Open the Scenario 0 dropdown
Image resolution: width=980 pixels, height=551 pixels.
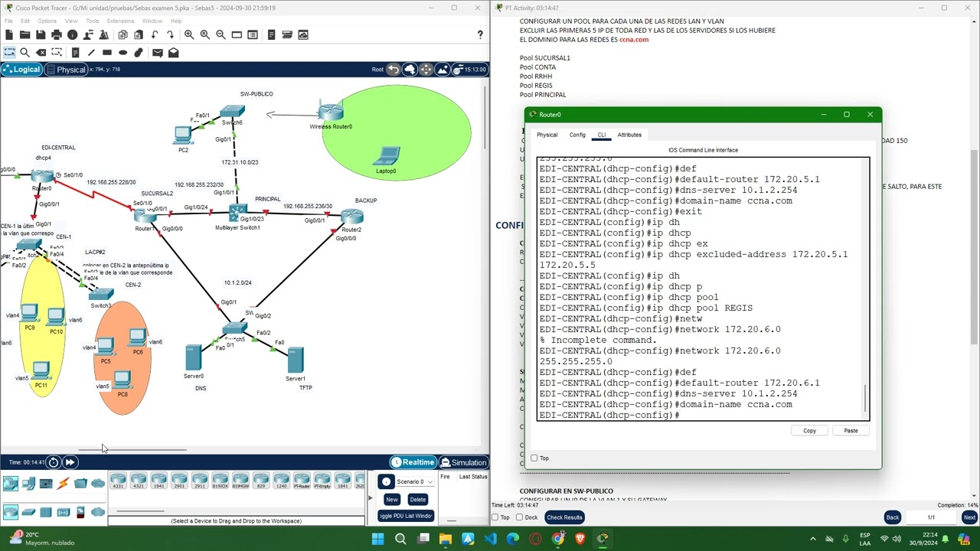click(x=415, y=482)
